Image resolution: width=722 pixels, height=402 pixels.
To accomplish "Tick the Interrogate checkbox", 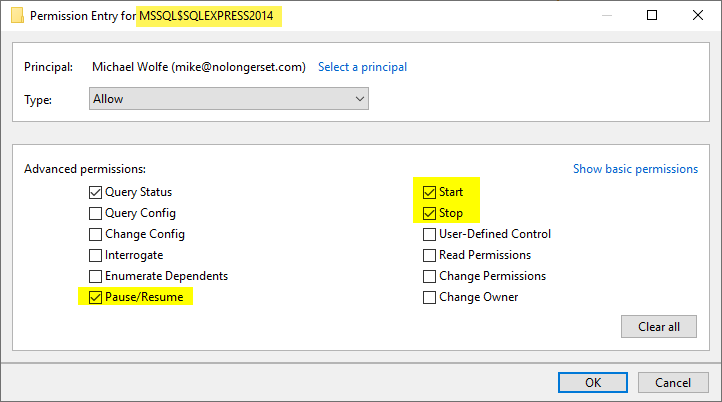I will [x=95, y=255].
